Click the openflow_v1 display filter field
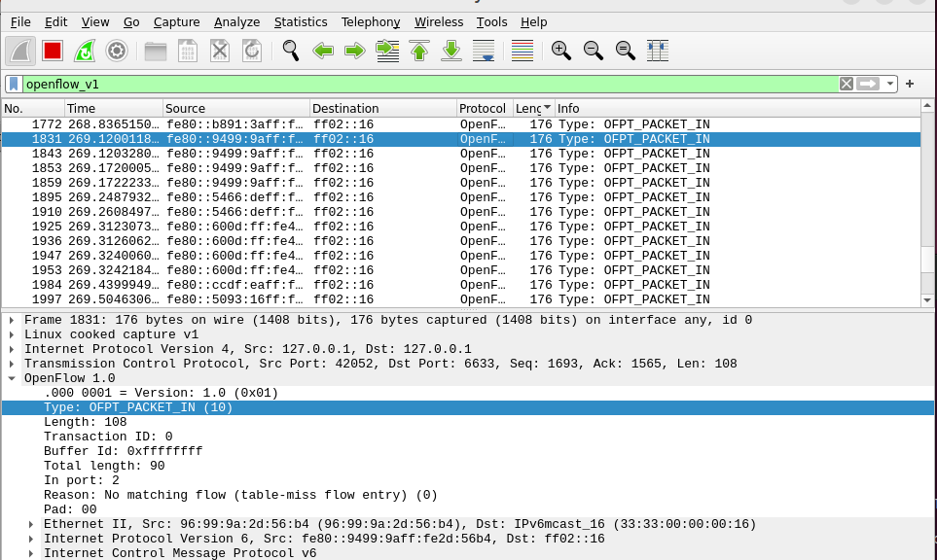 click(x=430, y=85)
